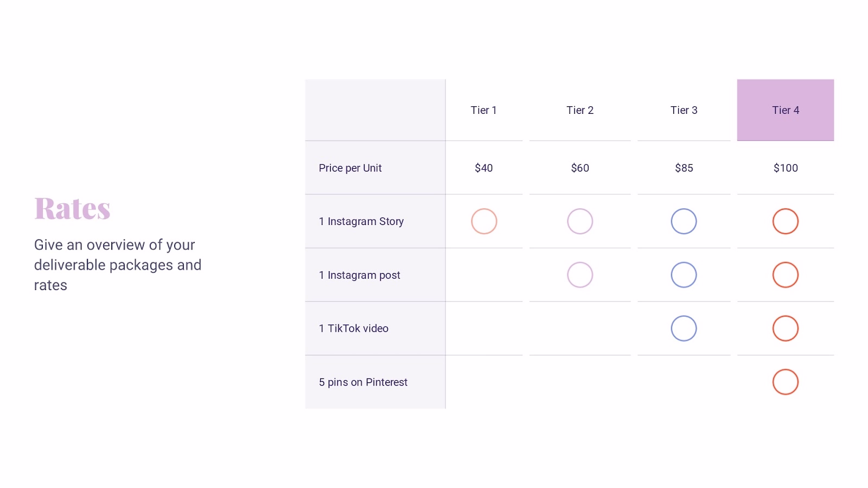
Task: Select the Tier 3 Instagram Story circle
Action: point(684,221)
